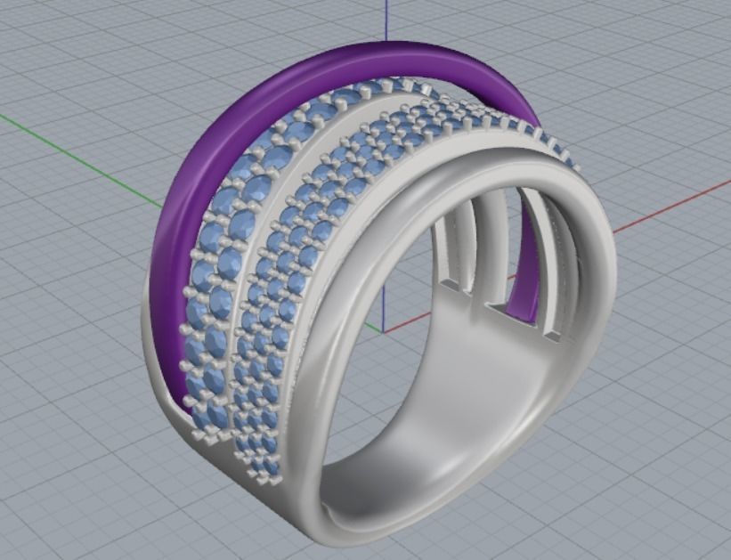
Task: Click the red X-axis line
Action: click(671, 206)
